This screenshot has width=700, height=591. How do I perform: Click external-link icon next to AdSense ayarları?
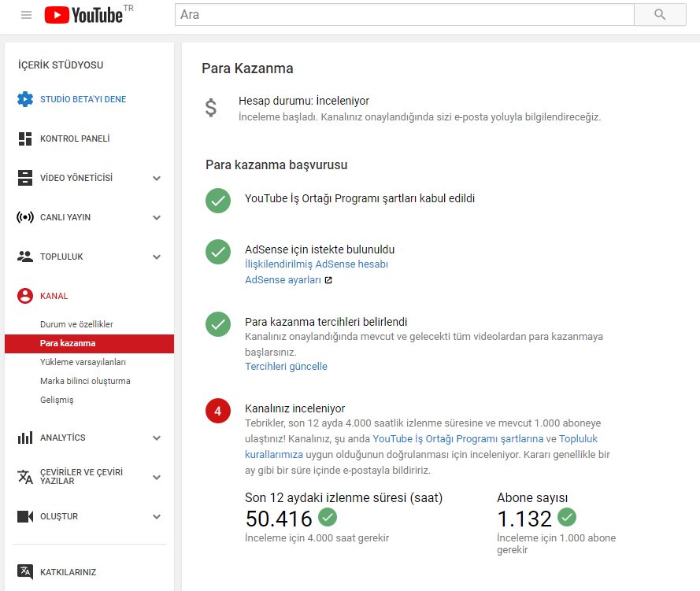point(328,280)
